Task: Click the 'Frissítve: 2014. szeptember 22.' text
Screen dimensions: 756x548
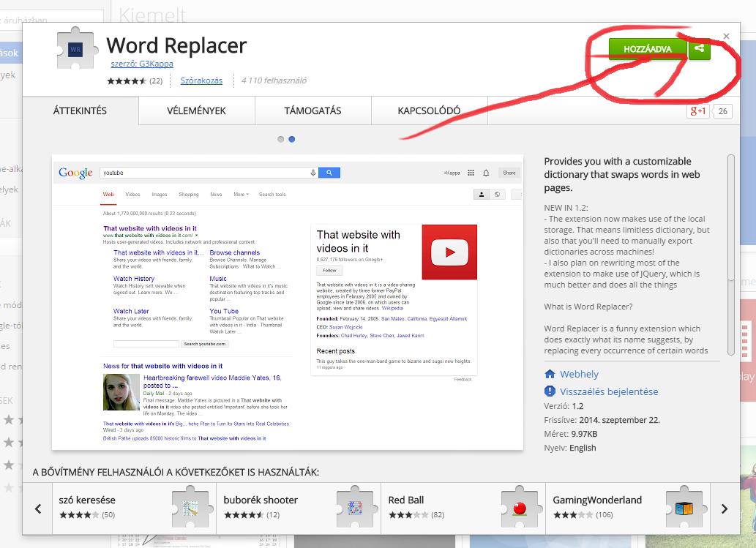Action: (x=602, y=420)
